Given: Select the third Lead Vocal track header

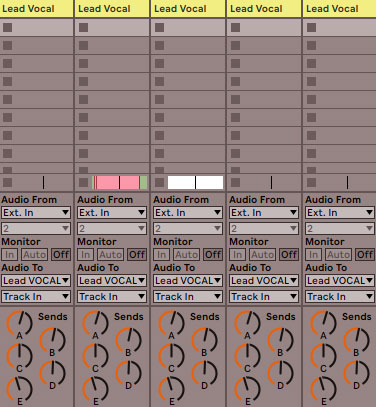Looking at the screenshot, I should 188,8.
